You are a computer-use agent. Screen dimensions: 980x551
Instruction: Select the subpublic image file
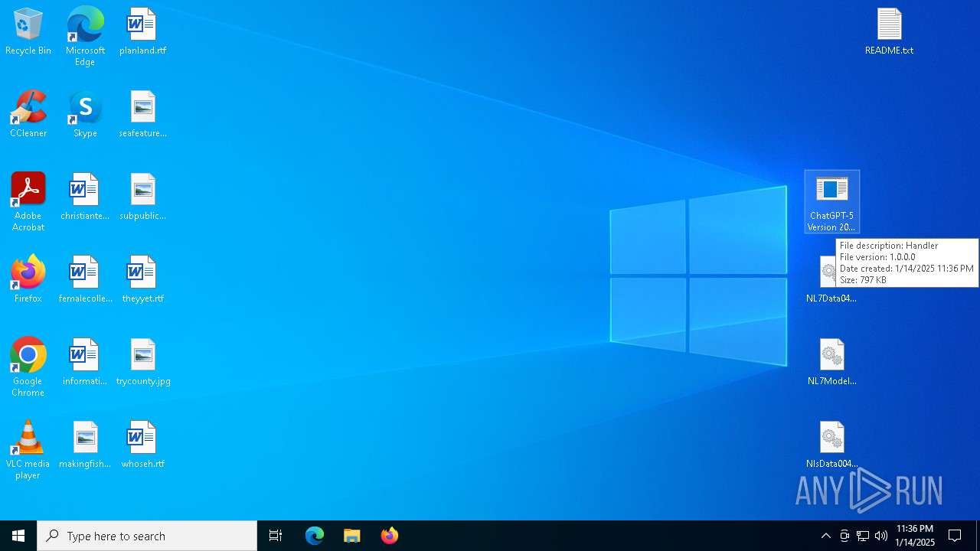(142, 197)
